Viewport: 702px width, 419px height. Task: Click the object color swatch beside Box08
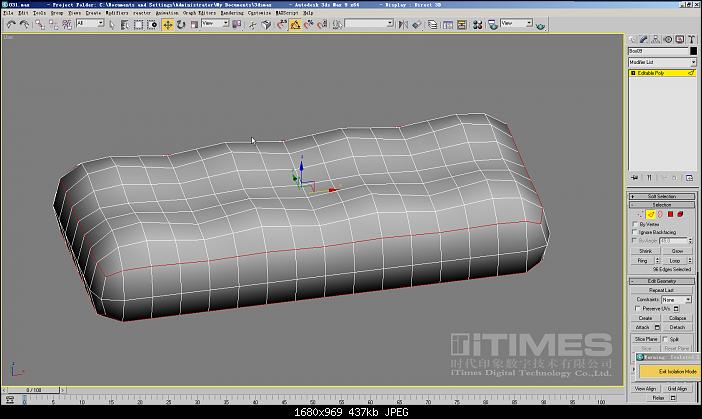[693, 51]
